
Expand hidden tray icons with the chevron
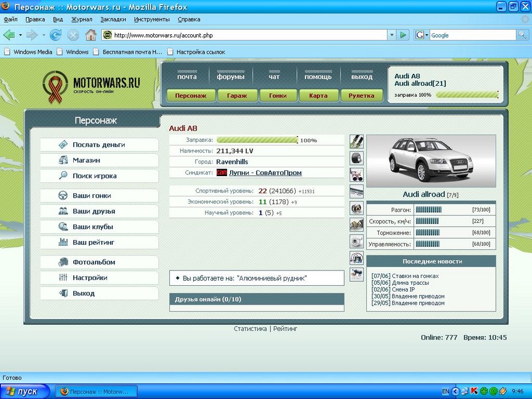tap(455, 391)
